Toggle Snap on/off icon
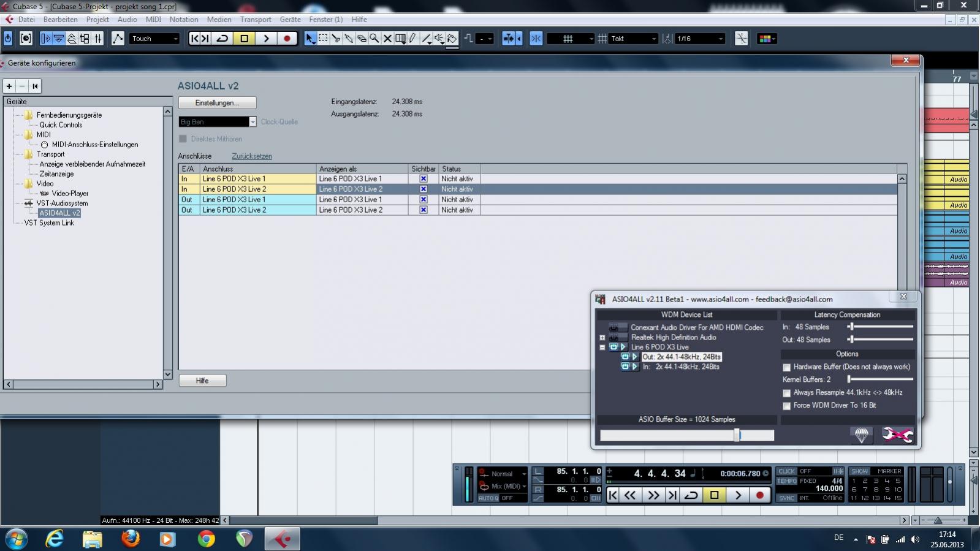 tap(536, 39)
